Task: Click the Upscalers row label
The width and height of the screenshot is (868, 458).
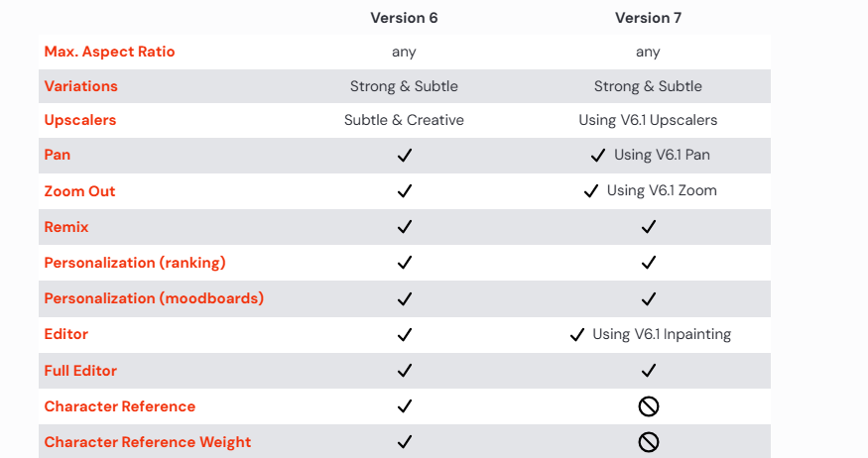Action: 80,120
